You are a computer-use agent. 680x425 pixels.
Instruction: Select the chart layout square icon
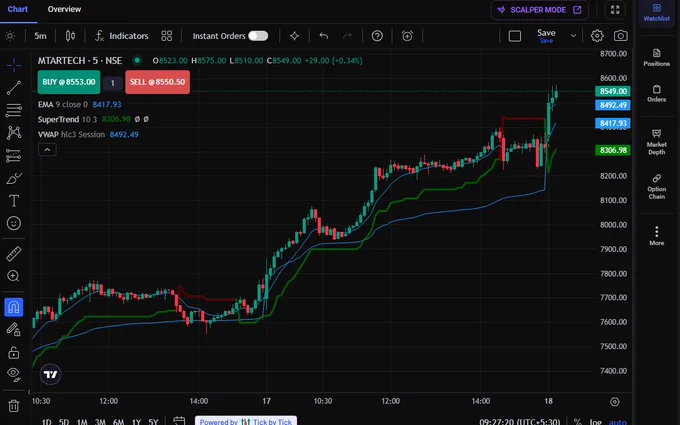[515, 36]
